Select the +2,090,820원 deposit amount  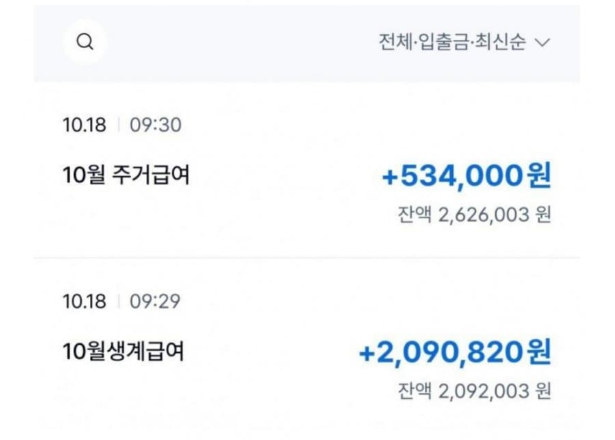click(455, 352)
